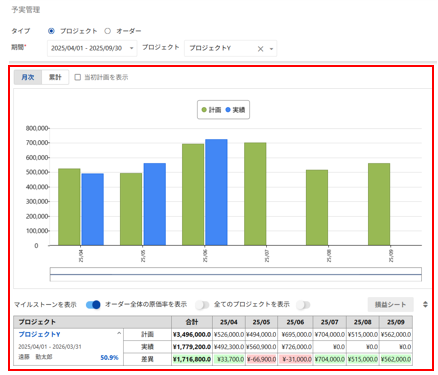
Task: Select the プロジェクト radio button
Action: pyautogui.click(x=51, y=31)
